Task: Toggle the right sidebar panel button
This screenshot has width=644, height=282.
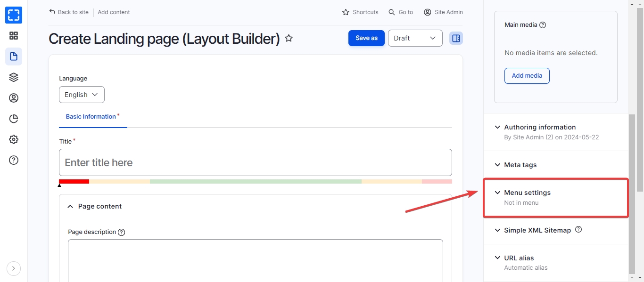Action: (456, 38)
